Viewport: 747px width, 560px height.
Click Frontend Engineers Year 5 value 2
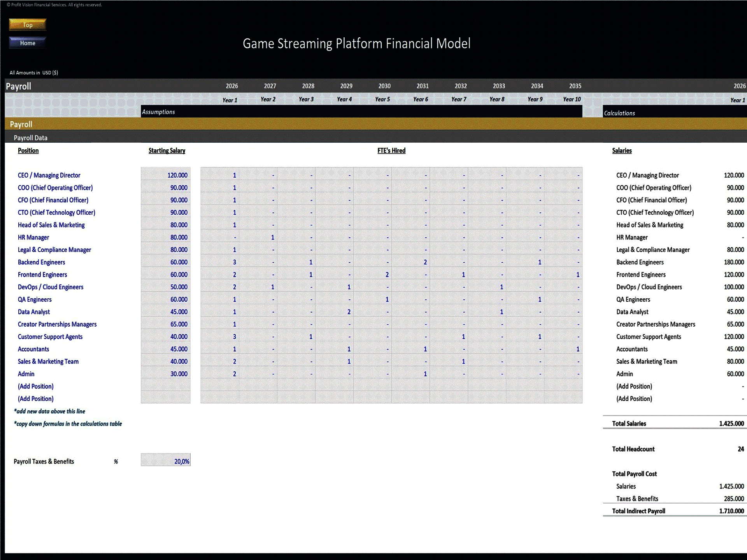point(372,275)
